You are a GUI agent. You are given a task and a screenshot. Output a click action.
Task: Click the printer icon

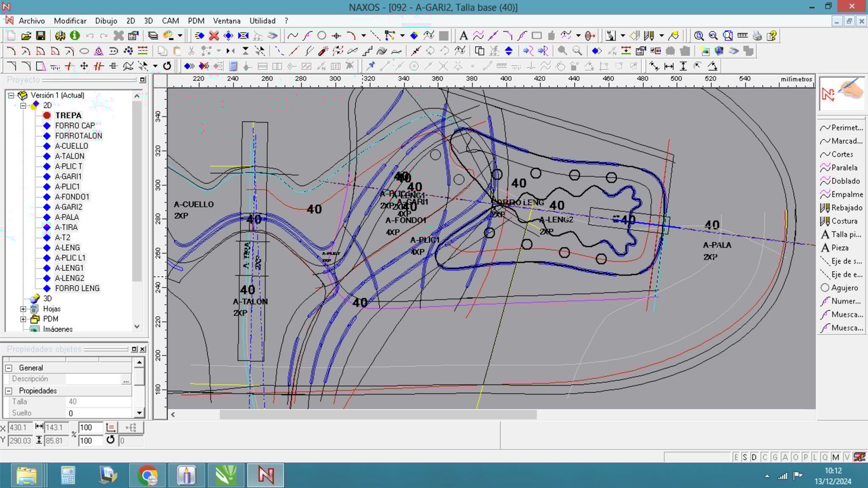pos(757,36)
